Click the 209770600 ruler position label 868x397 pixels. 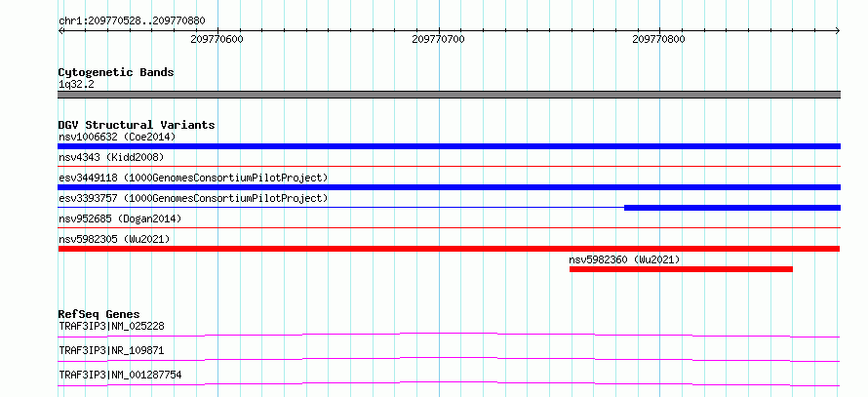click(x=217, y=39)
